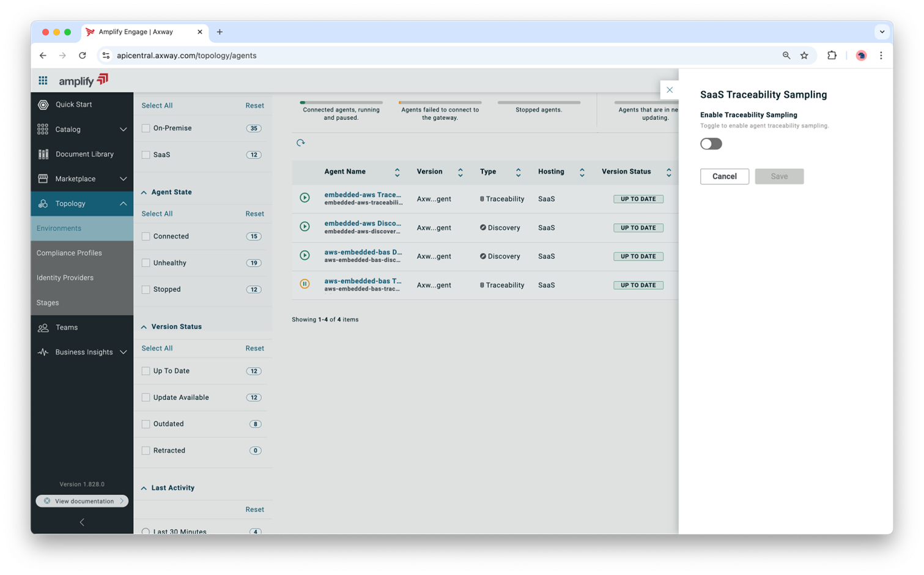Open the embedded-aws Traceability agent link

(363, 195)
